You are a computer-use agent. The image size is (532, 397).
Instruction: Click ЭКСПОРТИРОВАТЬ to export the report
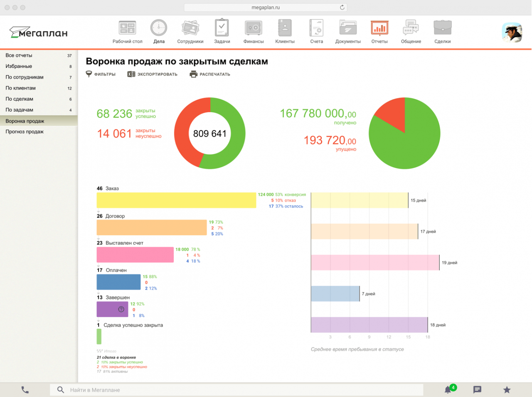[152, 74]
